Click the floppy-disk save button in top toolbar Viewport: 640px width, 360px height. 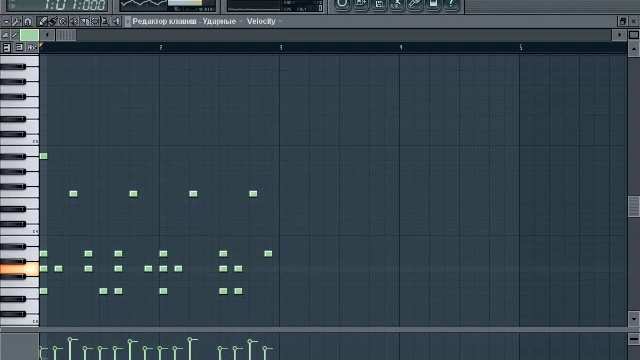pyautogui.click(x=379, y=4)
